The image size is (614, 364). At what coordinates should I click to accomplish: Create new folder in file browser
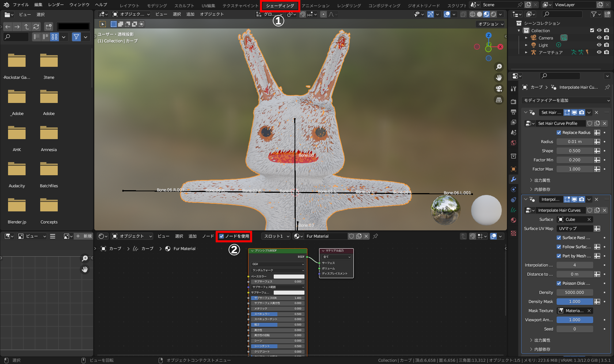[49, 27]
